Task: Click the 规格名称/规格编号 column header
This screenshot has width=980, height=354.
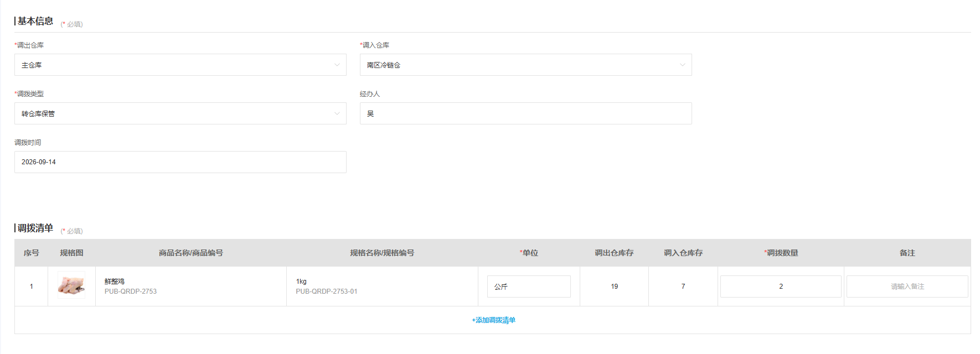Action: pos(382,253)
